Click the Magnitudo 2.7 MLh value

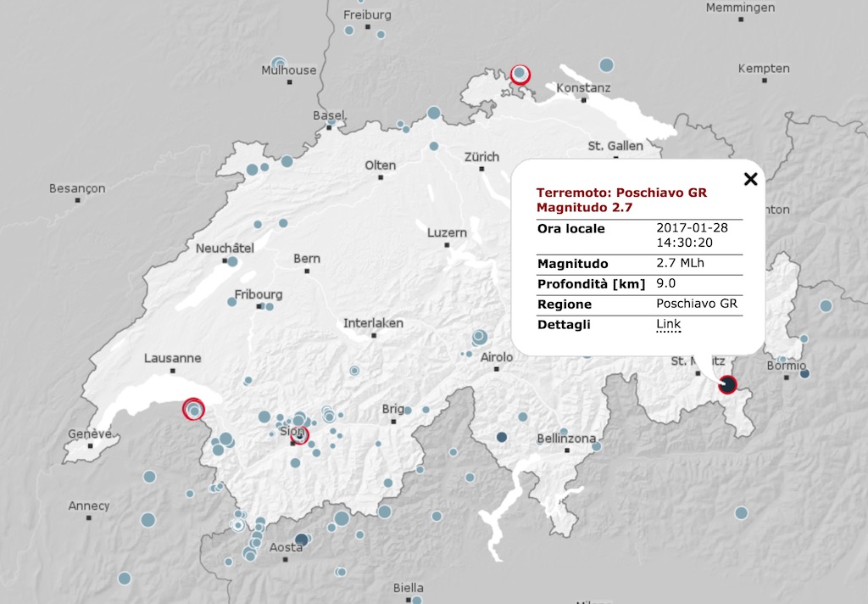coord(680,263)
